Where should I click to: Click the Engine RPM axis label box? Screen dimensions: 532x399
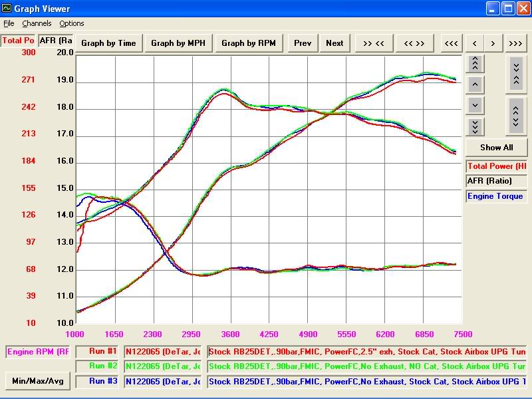coord(38,352)
